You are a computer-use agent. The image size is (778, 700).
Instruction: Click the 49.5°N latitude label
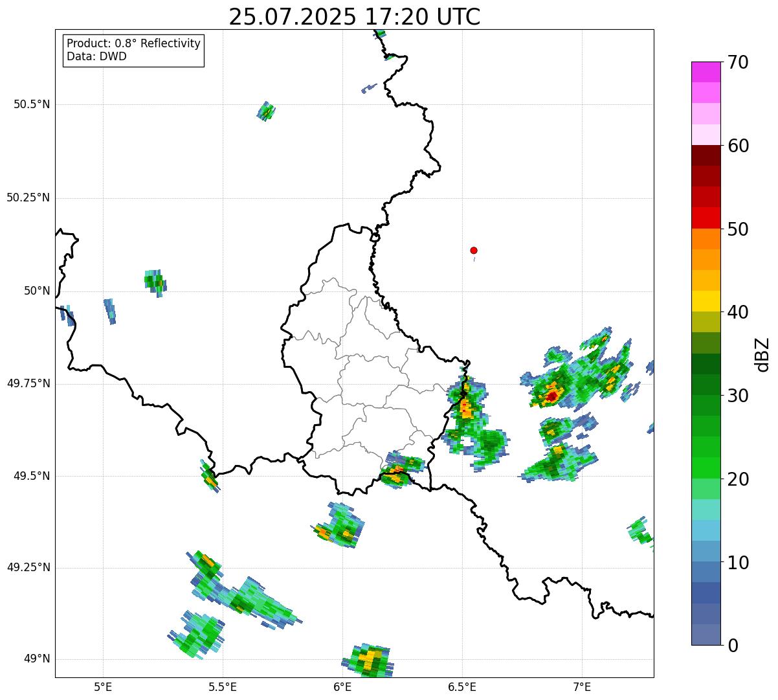[x=32, y=476]
